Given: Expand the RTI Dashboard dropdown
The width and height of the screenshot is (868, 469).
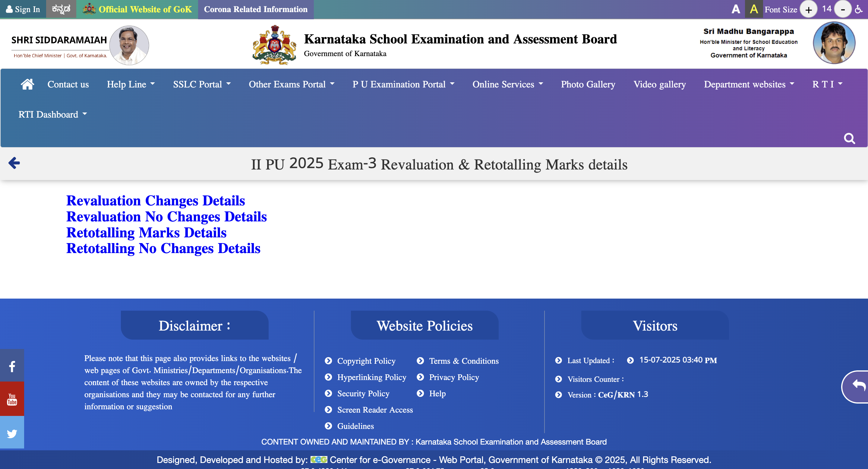Looking at the screenshot, I should click(52, 114).
